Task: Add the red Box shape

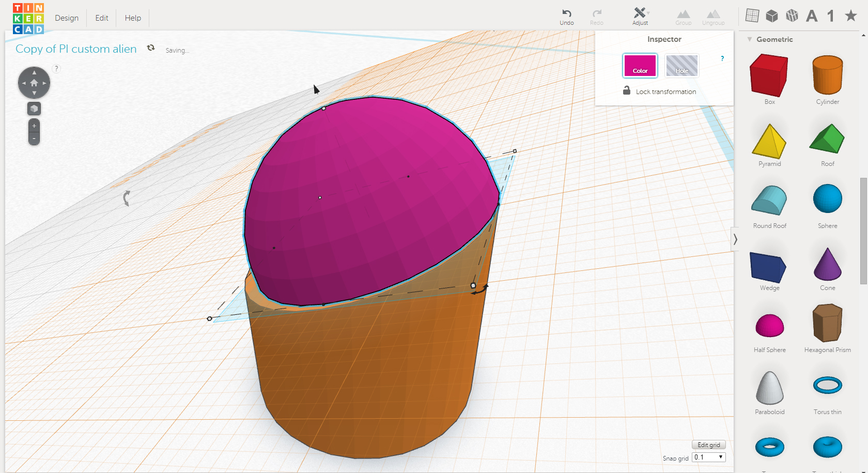Action: click(769, 76)
